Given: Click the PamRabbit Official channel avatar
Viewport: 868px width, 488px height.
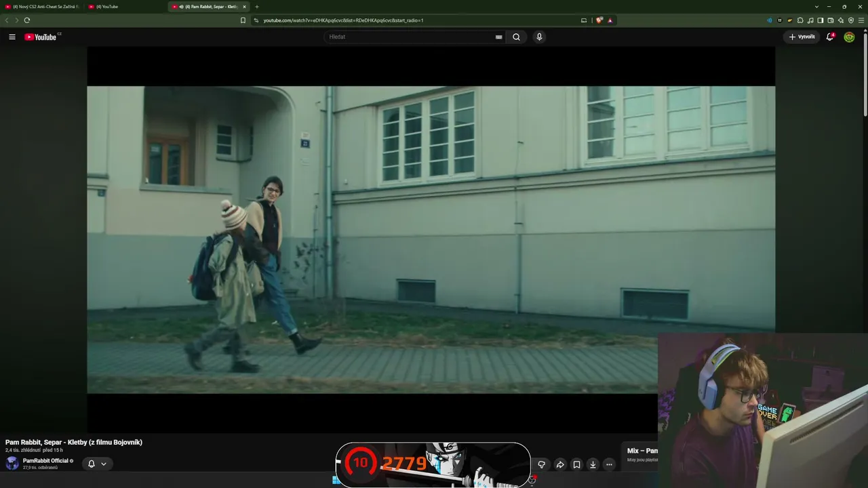Looking at the screenshot, I should pos(12,464).
